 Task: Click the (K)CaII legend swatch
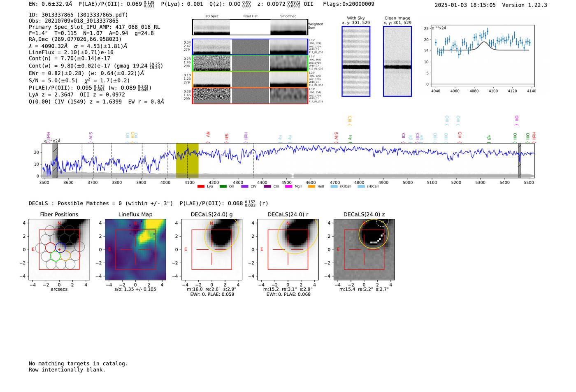click(334, 186)
